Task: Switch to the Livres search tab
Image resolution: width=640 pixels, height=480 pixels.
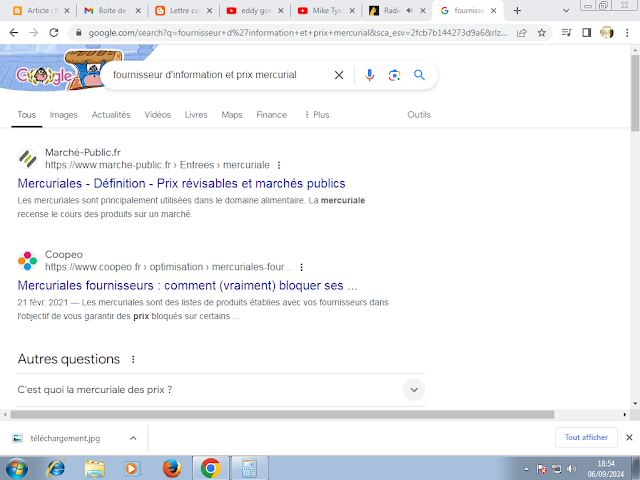Action: [196, 115]
